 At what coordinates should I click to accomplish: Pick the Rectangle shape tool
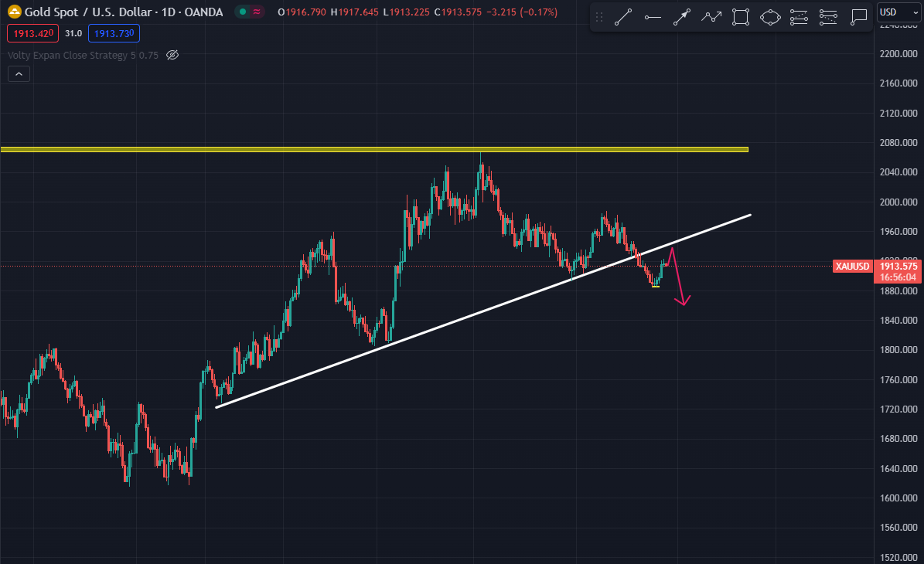click(x=740, y=17)
